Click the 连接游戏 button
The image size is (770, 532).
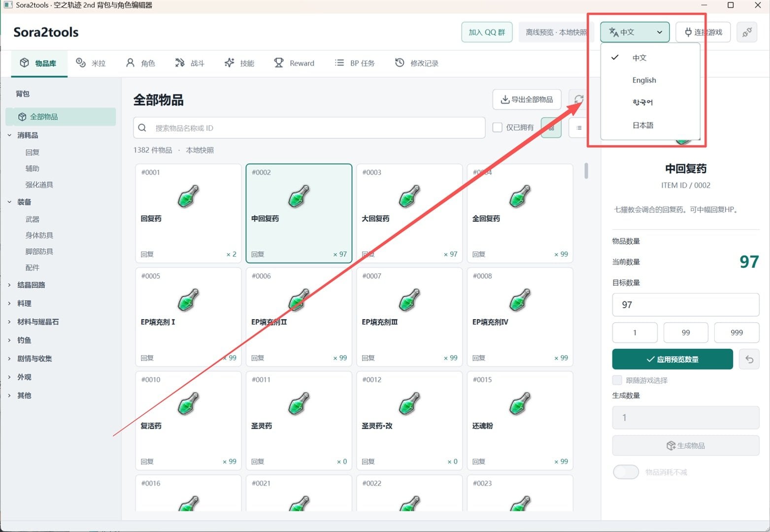pyautogui.click(x=703, y=33)
